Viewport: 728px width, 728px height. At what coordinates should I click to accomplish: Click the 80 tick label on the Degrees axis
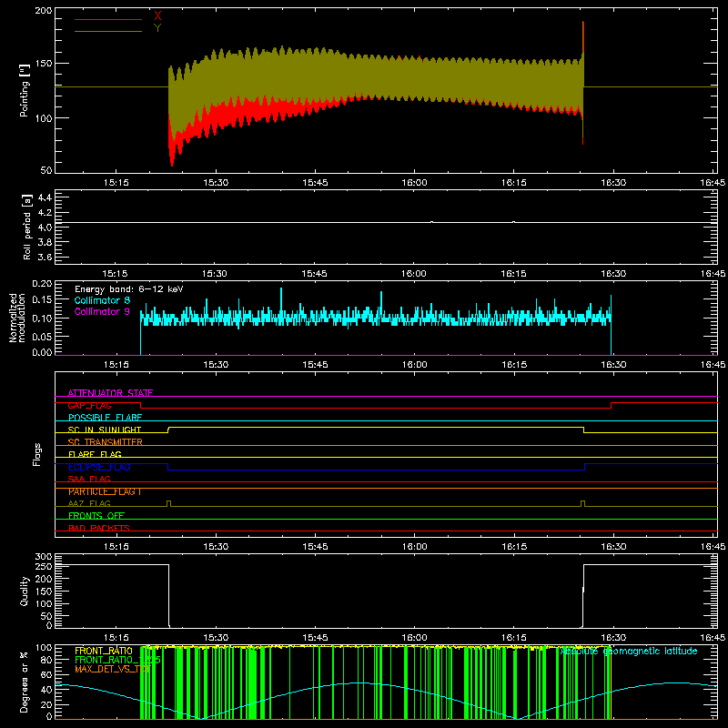pos(47,660)
